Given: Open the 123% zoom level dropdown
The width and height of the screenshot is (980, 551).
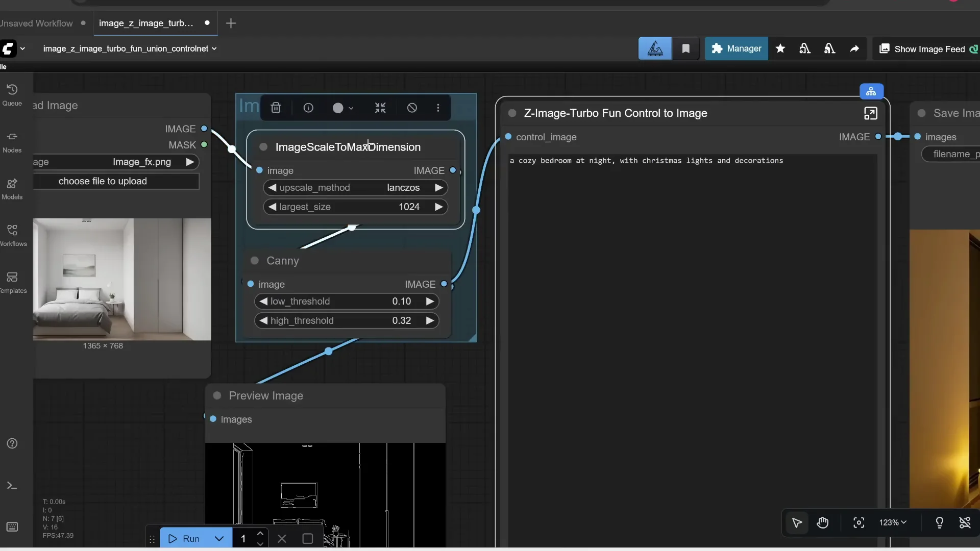Looking at the screenshot, I should pyautogui.click(x=892, y=522).
